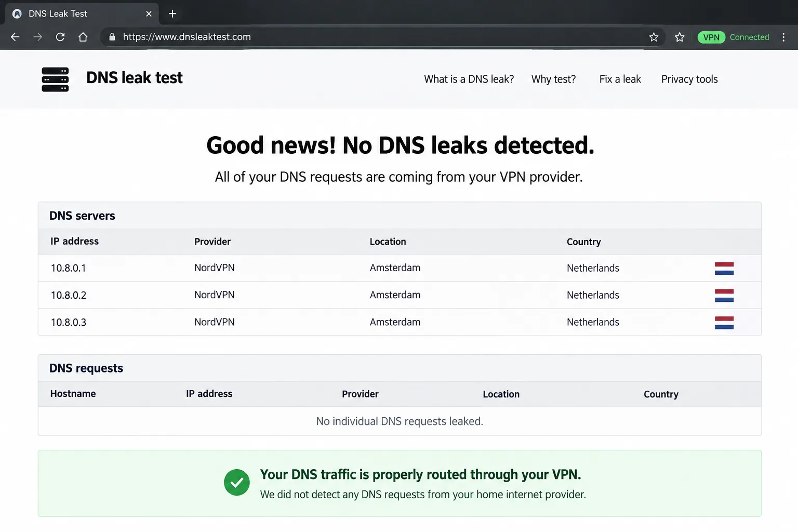Click Amsterdam in the 10.8.0.2 row
Viewport: 798px width, 532px height.
[395, 295]
